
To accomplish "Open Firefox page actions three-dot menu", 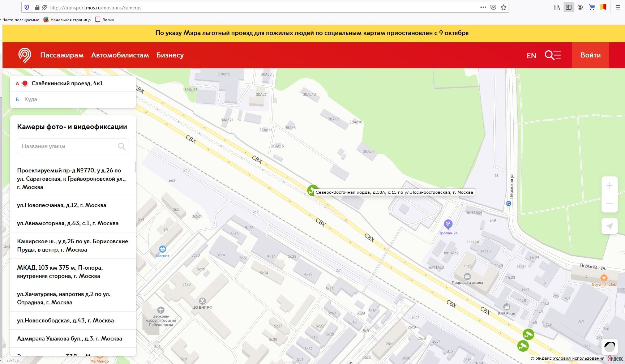I will pyautogui.click(x=483, y=8).
